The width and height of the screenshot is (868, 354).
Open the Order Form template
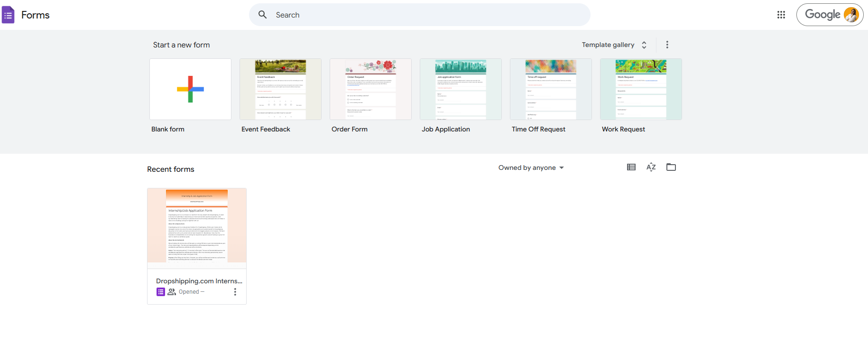click(x=371, y=89)
